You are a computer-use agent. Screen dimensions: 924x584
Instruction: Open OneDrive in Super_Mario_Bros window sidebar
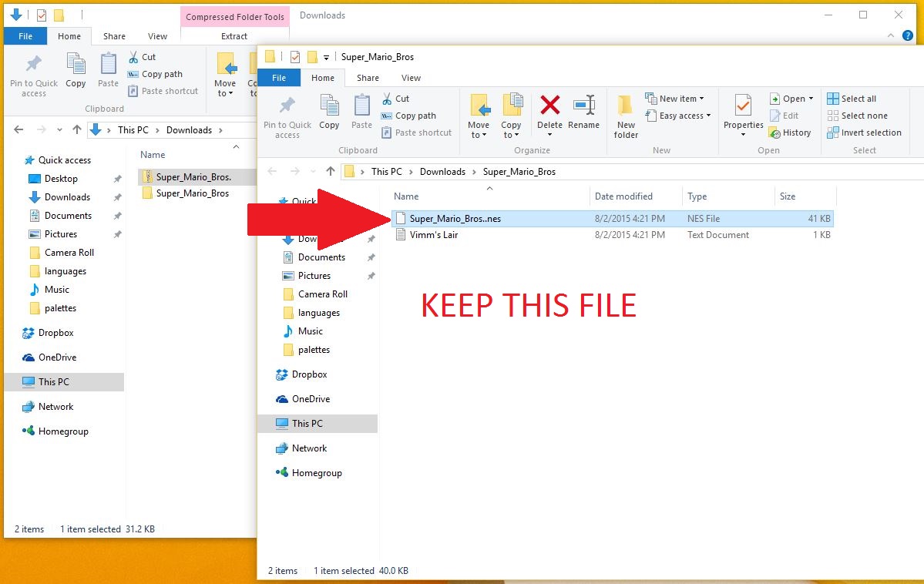(311, 399)
